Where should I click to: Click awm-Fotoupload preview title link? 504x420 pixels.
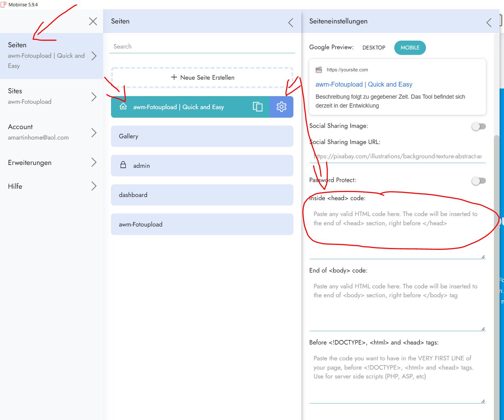(364, 84)
